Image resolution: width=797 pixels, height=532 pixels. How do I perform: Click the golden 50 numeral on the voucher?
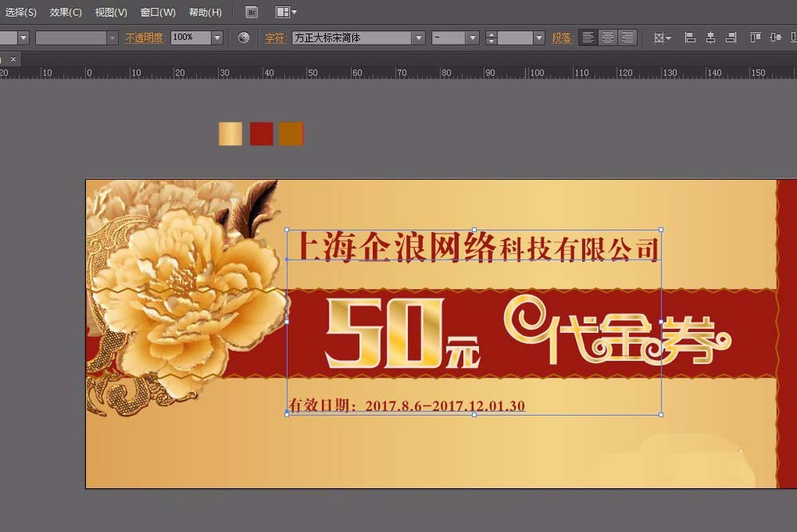coord(385,333)
